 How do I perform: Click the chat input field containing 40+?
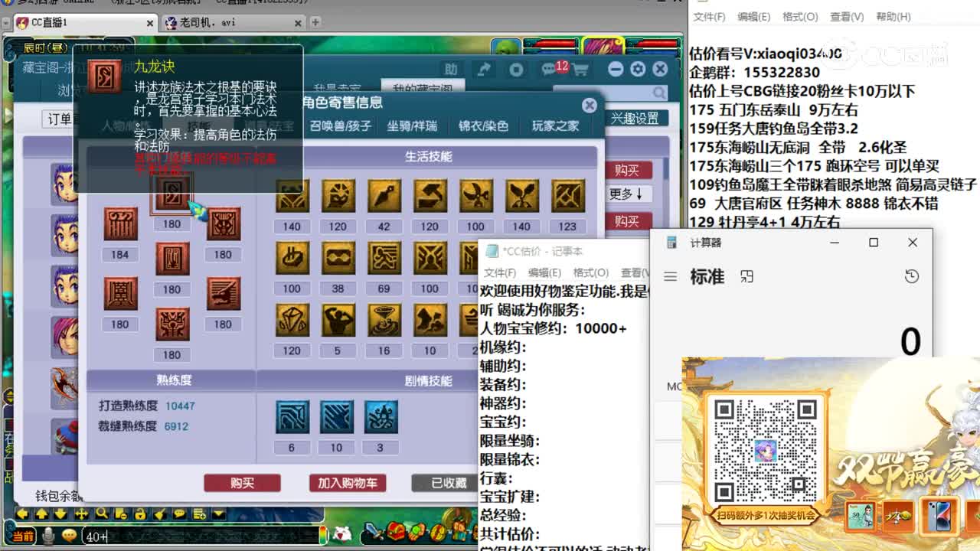point(199,536)
